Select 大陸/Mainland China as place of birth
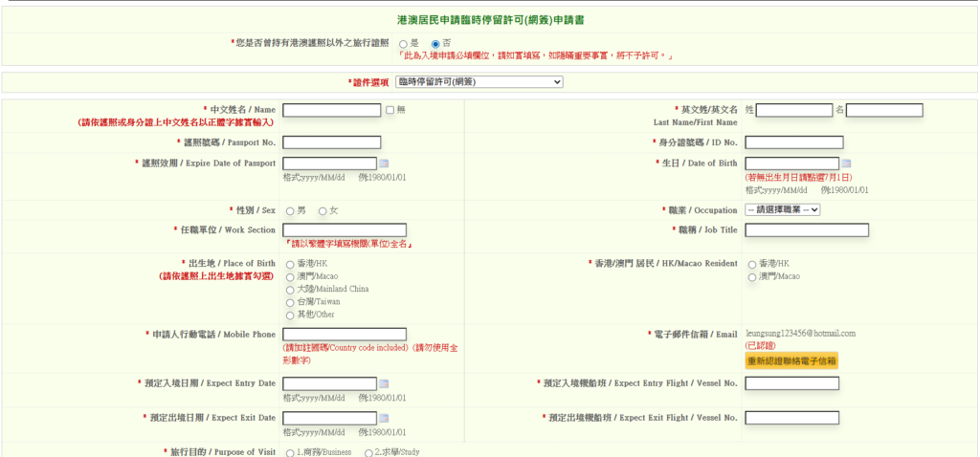The width and height of the screenshot is (980, 457). [289, 289]
